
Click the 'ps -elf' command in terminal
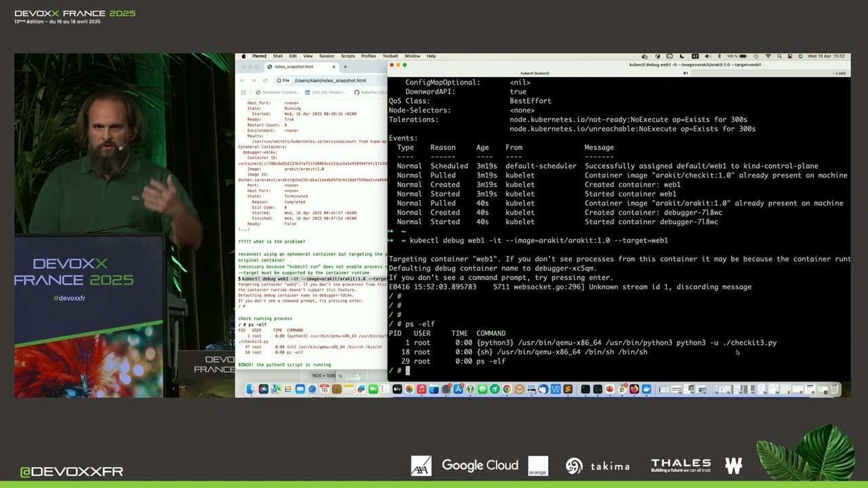click(420, 324)
